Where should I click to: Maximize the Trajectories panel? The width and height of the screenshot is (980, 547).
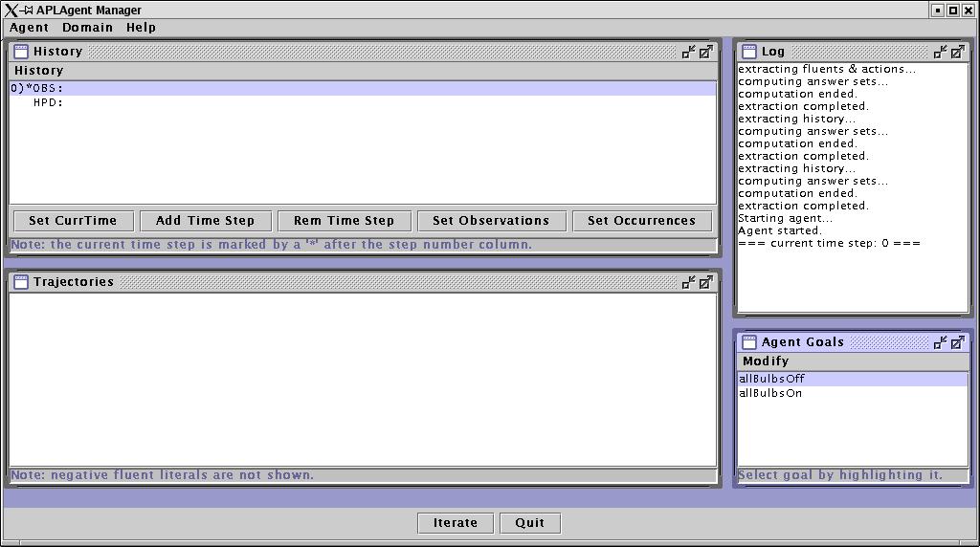[x=705, y=282]
